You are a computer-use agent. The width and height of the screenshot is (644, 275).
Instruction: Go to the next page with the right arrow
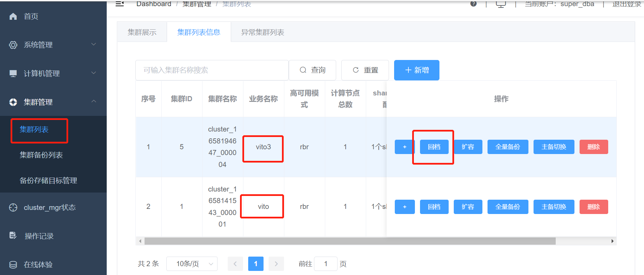[276, 264]
